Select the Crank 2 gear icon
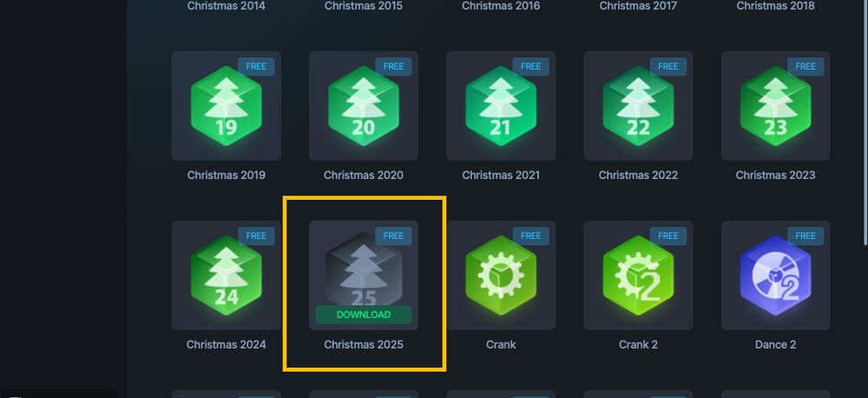Screen dimensions: 868x398 (x=638, y=275)
